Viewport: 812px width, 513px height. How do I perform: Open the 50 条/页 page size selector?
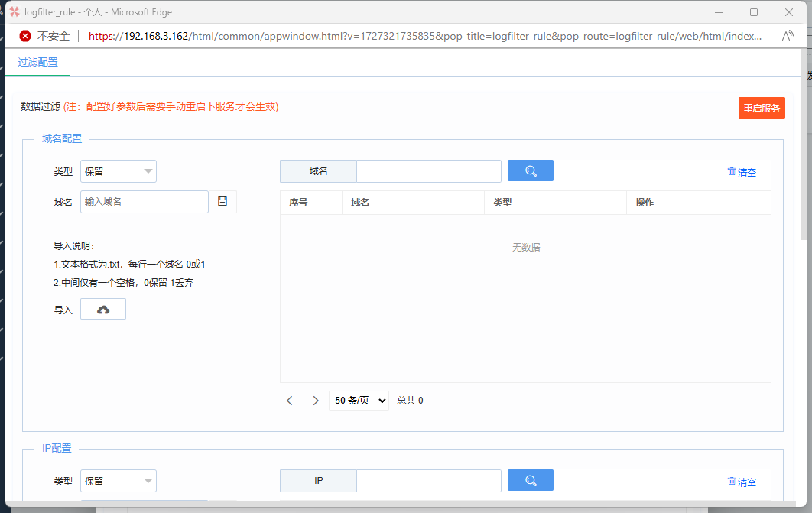click(359, 401)
